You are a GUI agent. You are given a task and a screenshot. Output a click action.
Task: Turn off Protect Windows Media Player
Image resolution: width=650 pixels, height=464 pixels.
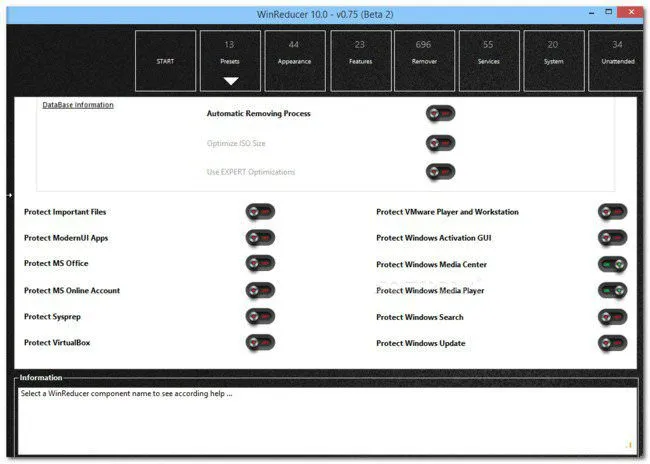tap(612, 291)
